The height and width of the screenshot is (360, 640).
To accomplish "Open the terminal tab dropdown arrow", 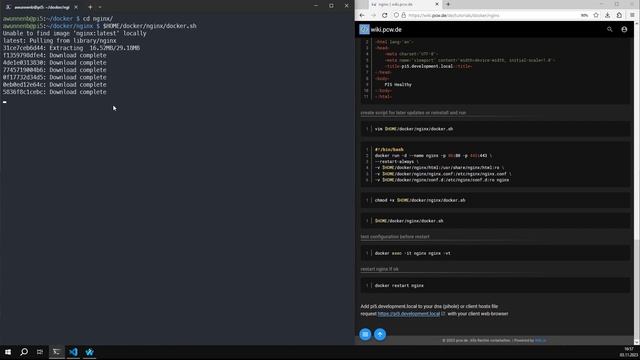I will point(100,7).
